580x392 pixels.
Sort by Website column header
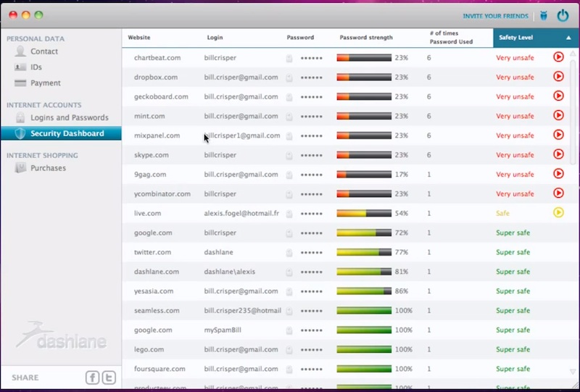pos(139,38)
